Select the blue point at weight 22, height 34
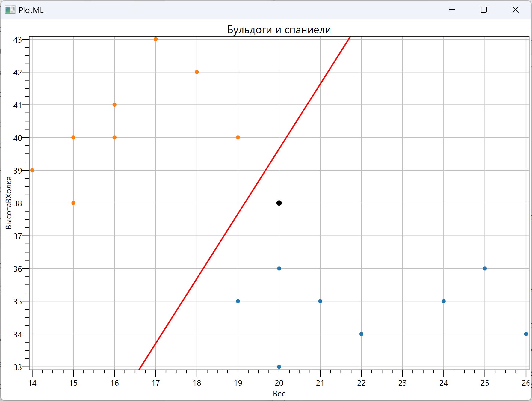The width and height of the screenshot is (532, 401). pos(361,334)
